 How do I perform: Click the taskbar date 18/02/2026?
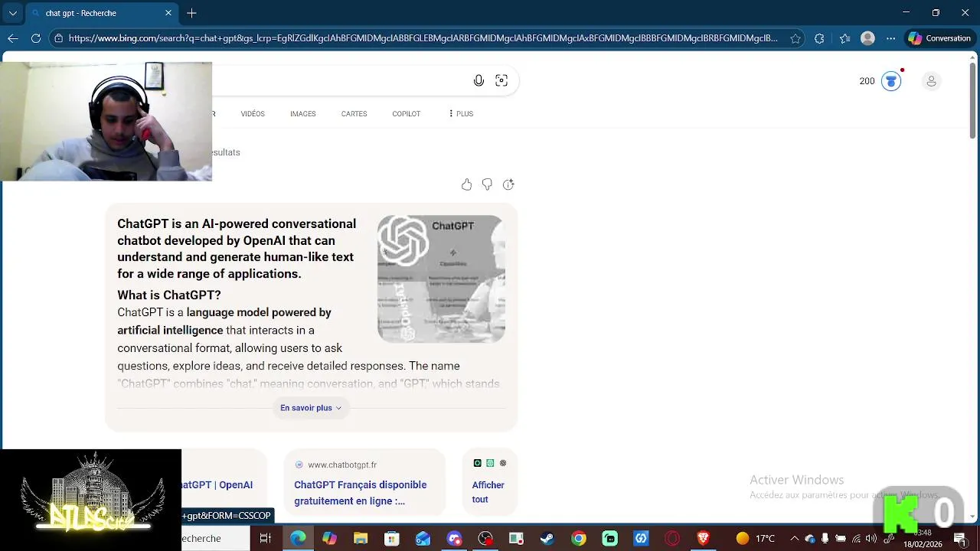click(x=923, y=545)
